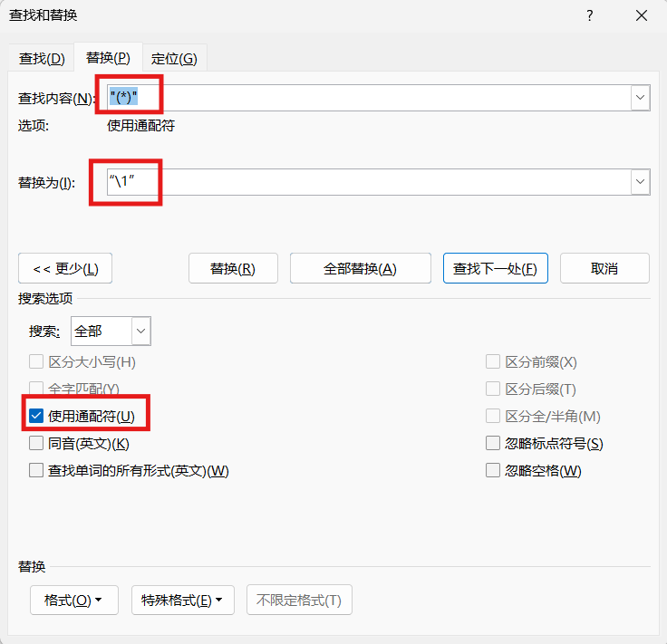Select the 替换(P) tab
Screen dimensions: 667x644
(x=108, y=58)
